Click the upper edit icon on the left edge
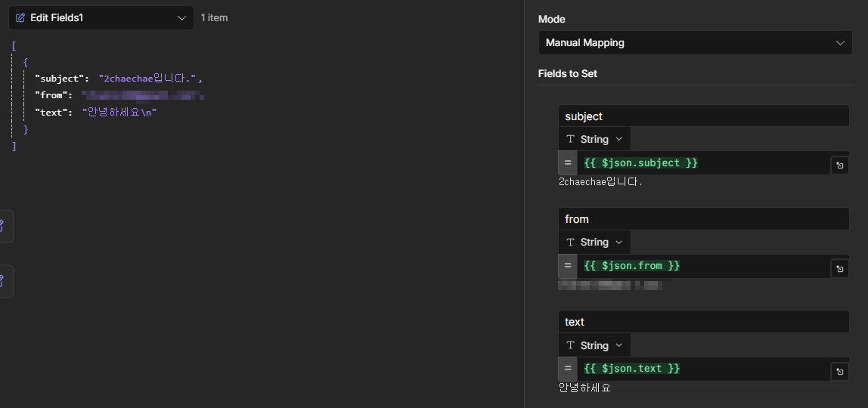 click(2, 226)
